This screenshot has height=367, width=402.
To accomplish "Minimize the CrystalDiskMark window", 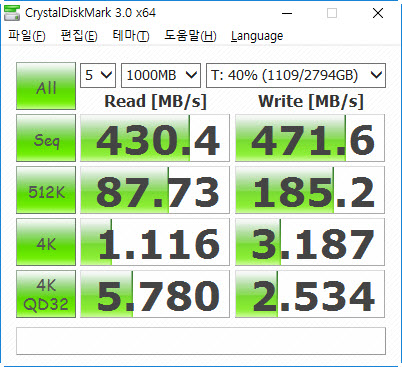I will (287, 13).
